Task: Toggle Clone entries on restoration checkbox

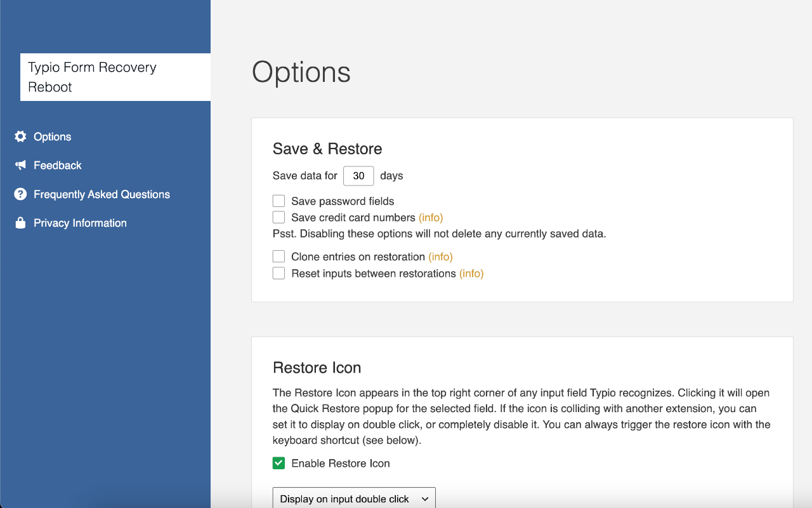Action: pyautogui.click(x=278, y=257)
